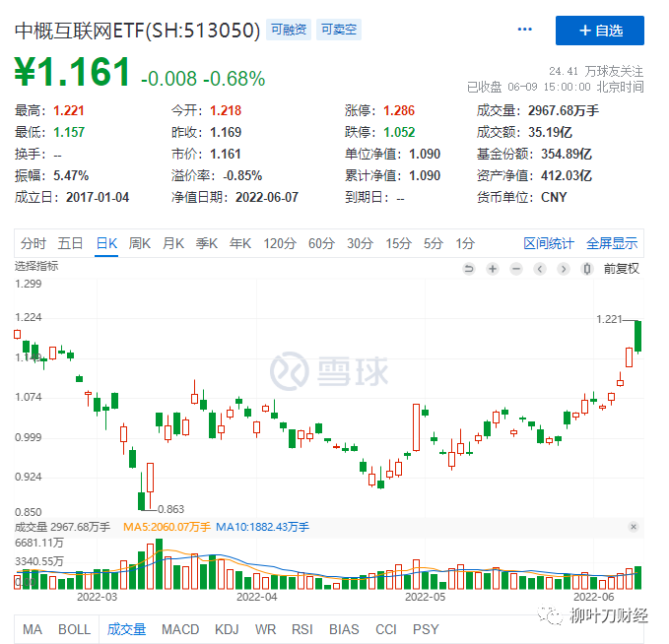Select the KDJ indicator tab
Viewport: 669px width, 644px height.
point(227,629)
